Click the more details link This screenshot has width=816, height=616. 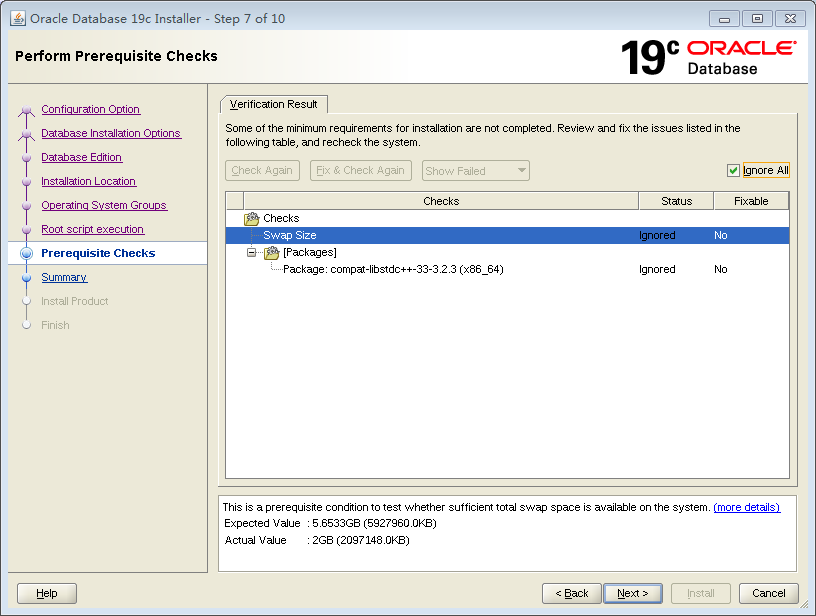(x=746, y=507)
